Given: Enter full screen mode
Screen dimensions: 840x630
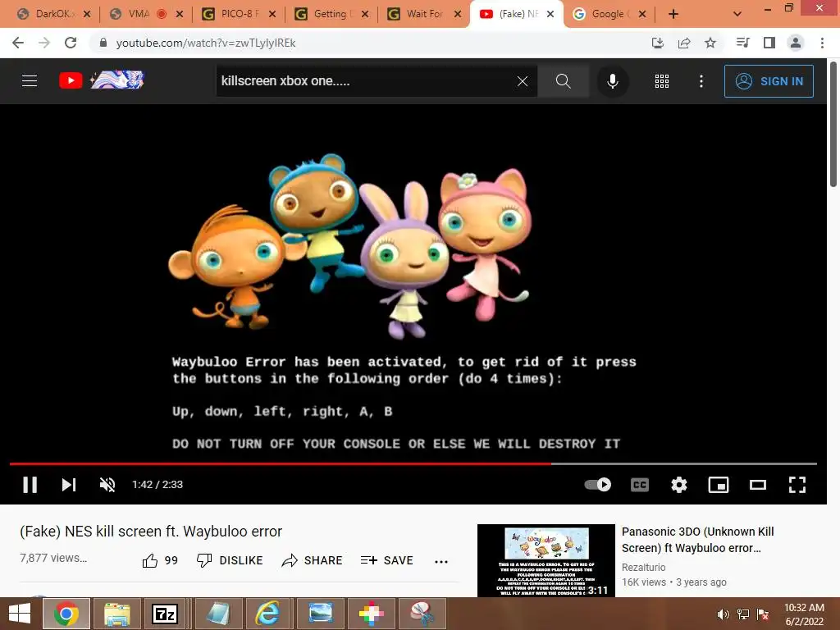Looking at the screenshot, I should point(797,484).
